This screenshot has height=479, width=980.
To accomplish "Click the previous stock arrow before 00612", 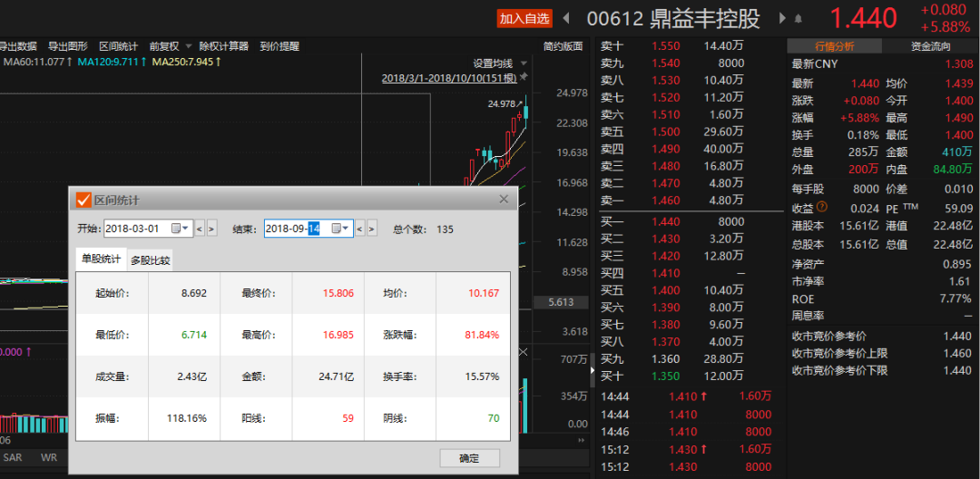I will coord(567,18).
